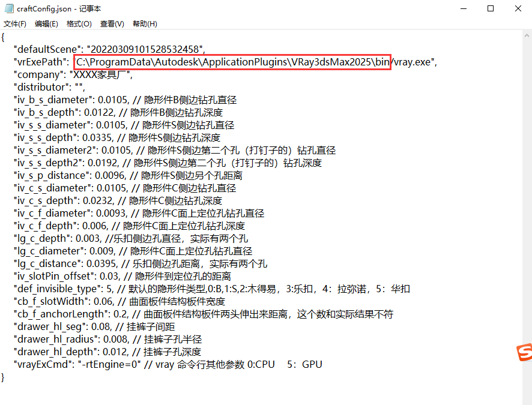Open the 文件(F) menu
Viewport: 532px width, 405px height.
tap(15, 24)
